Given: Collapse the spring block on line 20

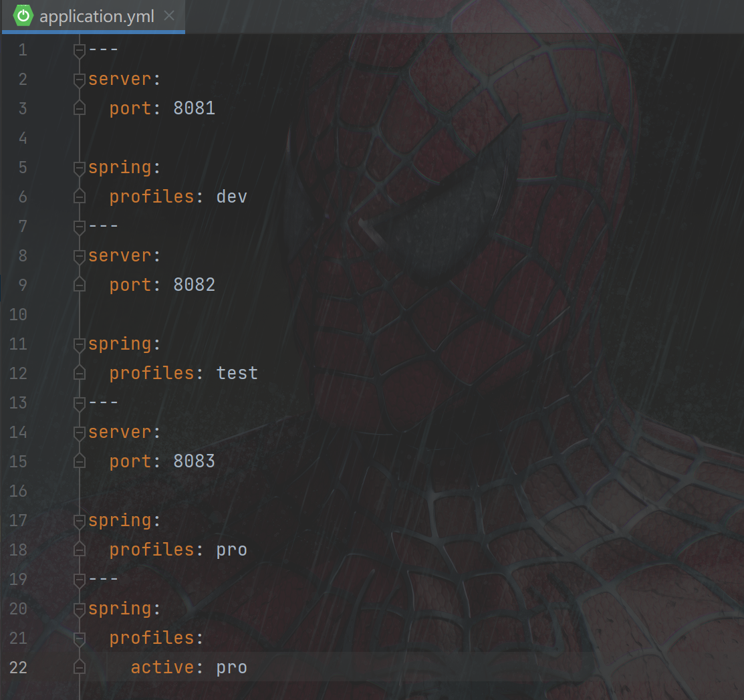Looking at the screenshot, I should pyautogui.click(x=80, y=608).
